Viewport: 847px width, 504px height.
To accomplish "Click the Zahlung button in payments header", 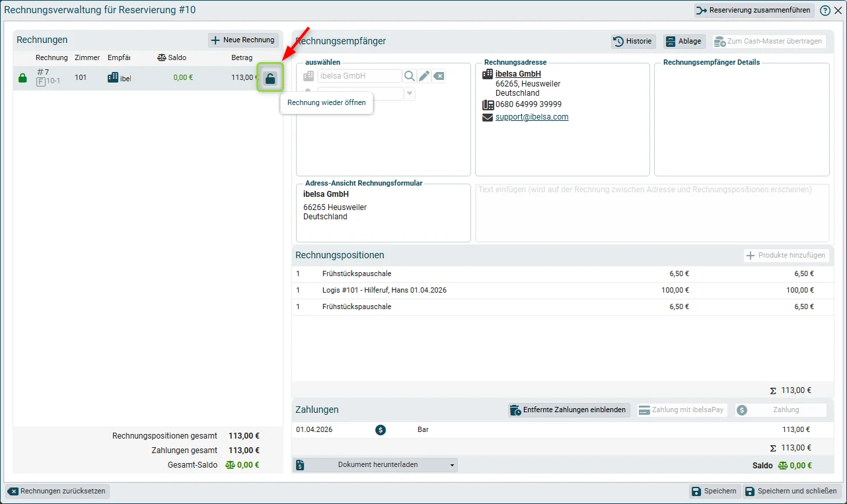I will (780, 410).
